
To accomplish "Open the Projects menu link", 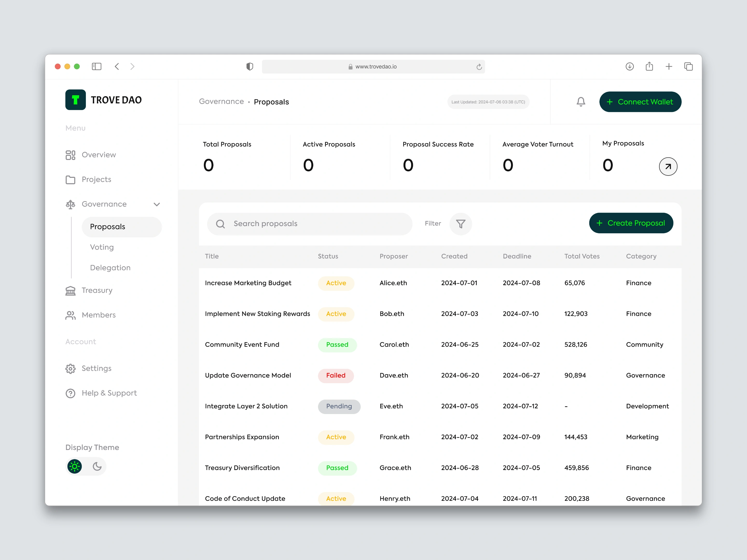I will coord(96,180).
